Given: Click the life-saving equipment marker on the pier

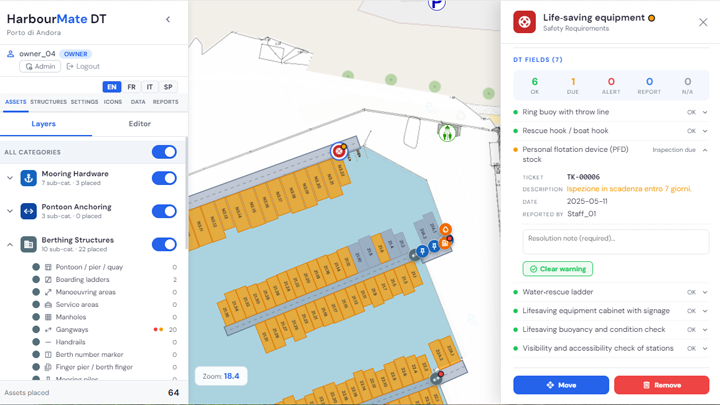Looking at the screenshot, I should point(339,151).
